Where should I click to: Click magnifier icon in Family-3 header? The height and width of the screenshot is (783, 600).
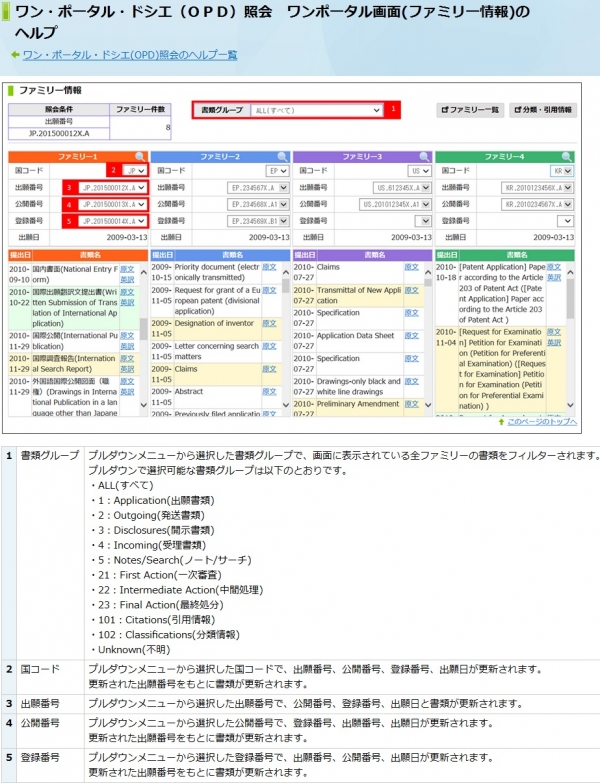[x=425, y=157]
